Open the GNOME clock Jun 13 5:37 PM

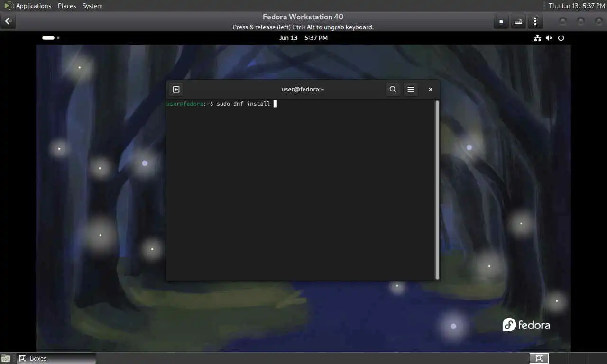coord(303,38)
